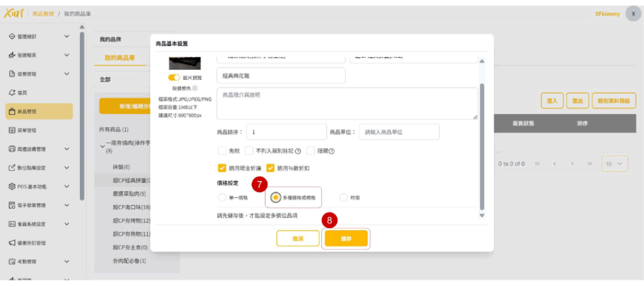Click the 商品管理 bag icon

click(x=12, y=111)
